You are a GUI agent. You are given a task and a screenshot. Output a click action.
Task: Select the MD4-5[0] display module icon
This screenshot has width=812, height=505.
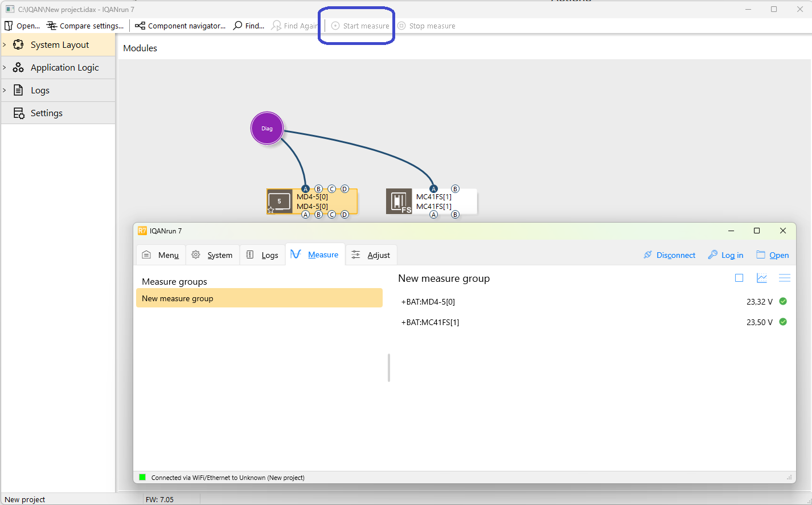click(279, 202)
